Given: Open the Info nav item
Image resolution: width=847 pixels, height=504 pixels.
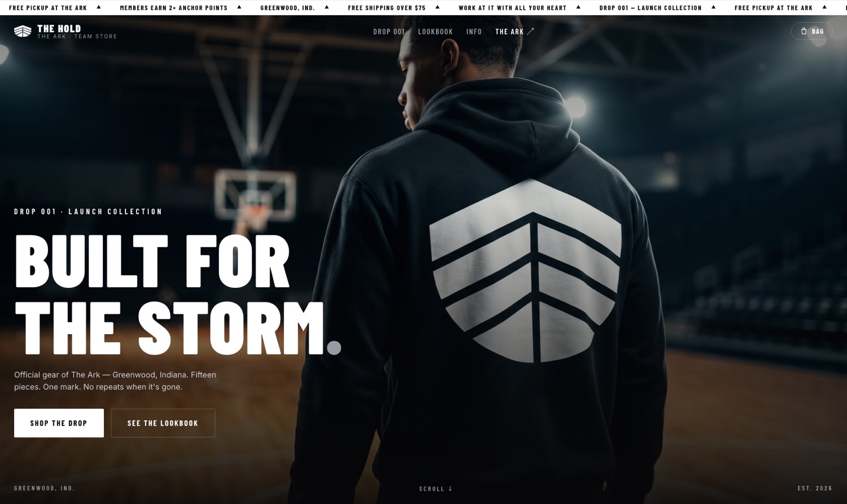Looking at the screenshot, I should coord(474,32).
